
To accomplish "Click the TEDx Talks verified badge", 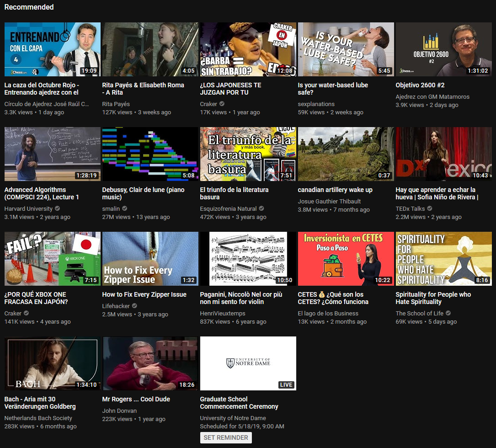I will [x=430, y=208].
